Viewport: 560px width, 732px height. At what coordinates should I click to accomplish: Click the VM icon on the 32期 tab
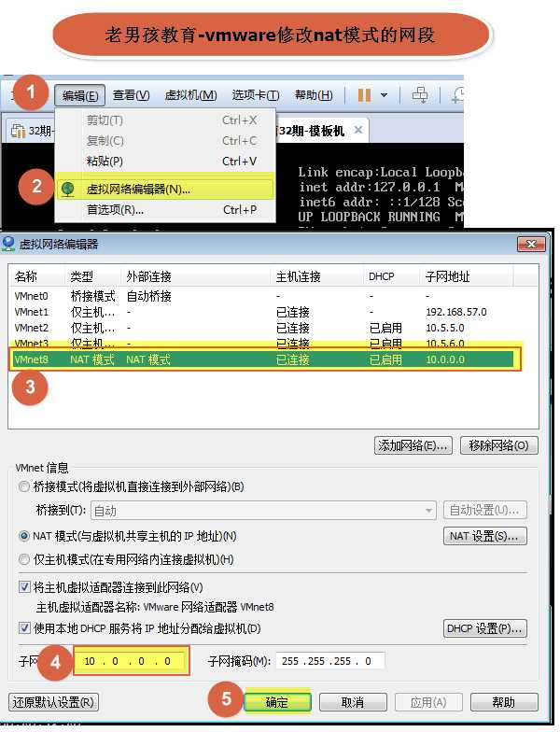(x=18, y=131)
